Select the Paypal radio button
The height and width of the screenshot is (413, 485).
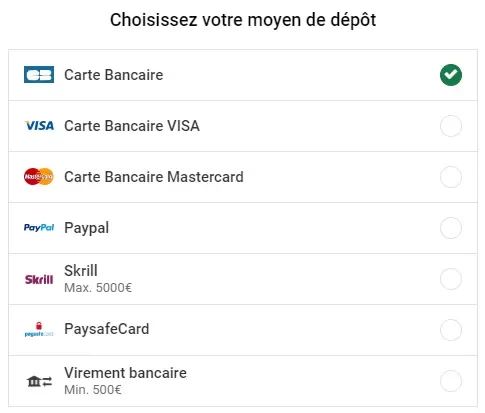tap(451, 228)
